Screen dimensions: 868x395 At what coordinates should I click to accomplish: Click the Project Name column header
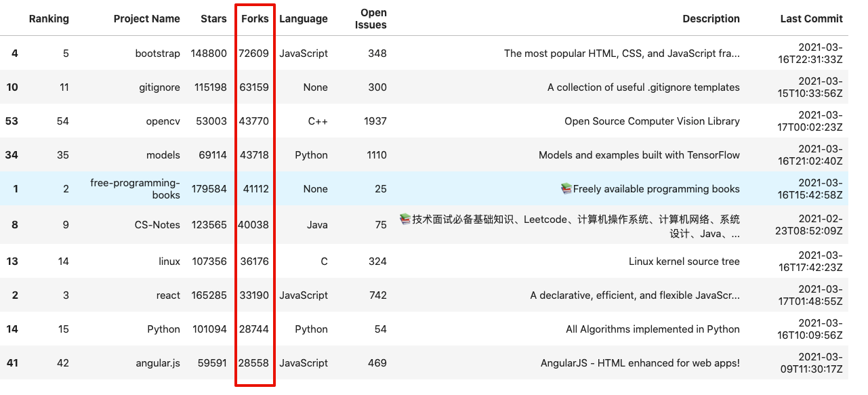(x=147, y=19)
